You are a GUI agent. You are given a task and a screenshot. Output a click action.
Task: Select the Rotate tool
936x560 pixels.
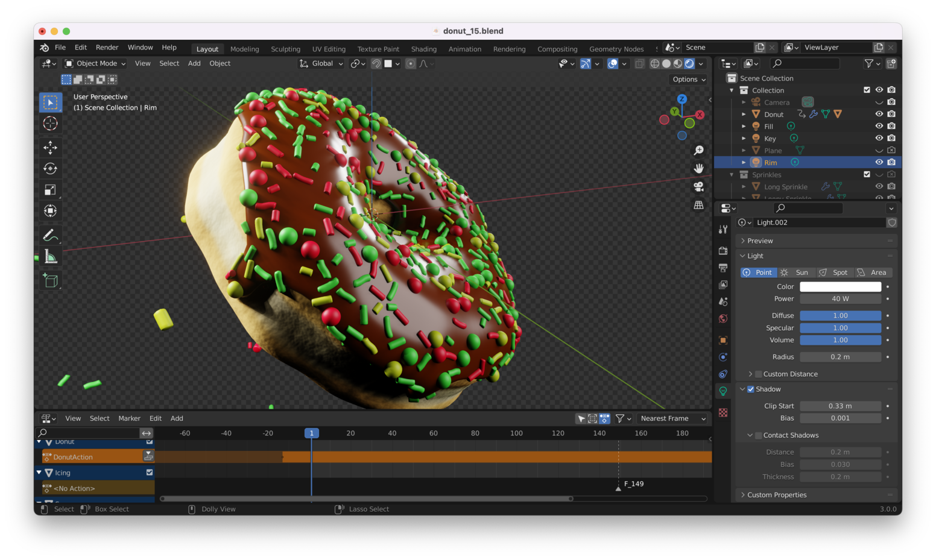pyautogui.click(x=51, y=169)
